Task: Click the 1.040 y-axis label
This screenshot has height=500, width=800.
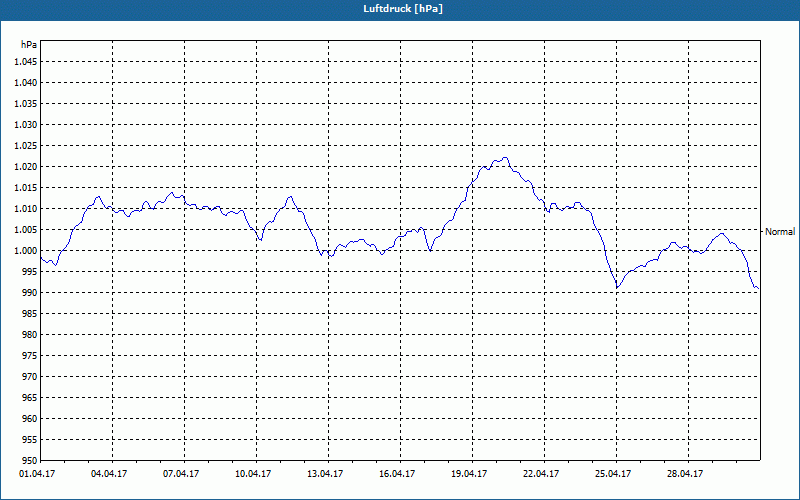Action: [x=26, y=83]
